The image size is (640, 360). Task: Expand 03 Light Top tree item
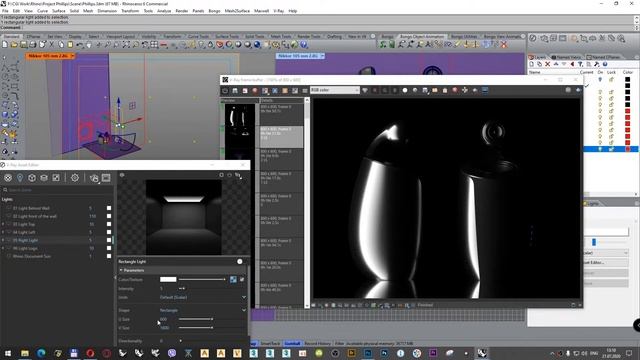click(3, 224)
